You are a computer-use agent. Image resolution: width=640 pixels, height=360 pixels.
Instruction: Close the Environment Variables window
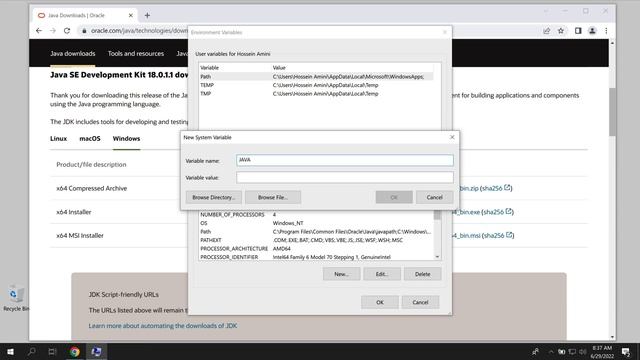pyautogui.click(x=444, y=32)
